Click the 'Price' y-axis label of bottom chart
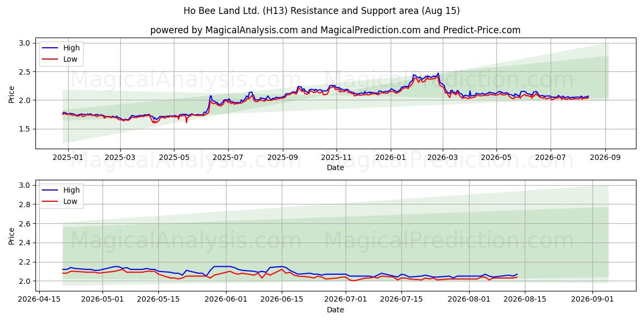 (12, 236)
